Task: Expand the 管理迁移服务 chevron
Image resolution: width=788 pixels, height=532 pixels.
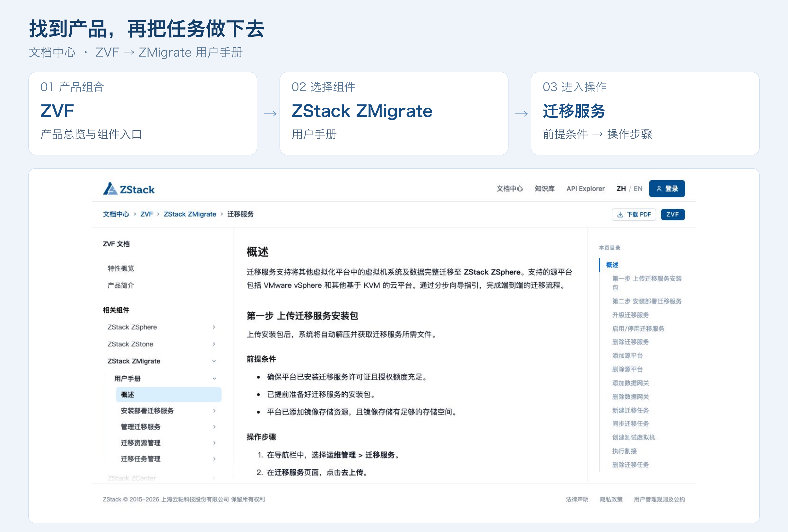Action: tap(214, 427)
